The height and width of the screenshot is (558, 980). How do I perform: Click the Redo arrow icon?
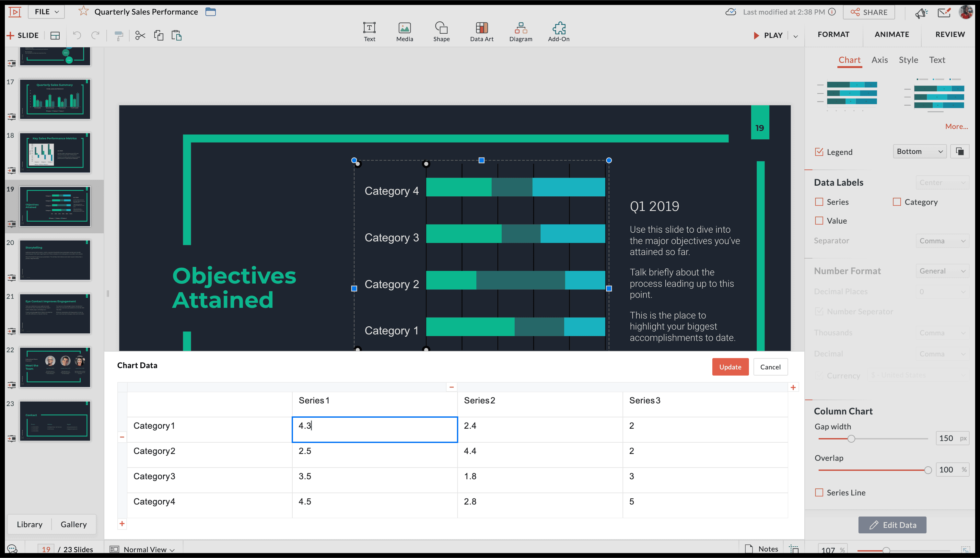pos(95,35)
